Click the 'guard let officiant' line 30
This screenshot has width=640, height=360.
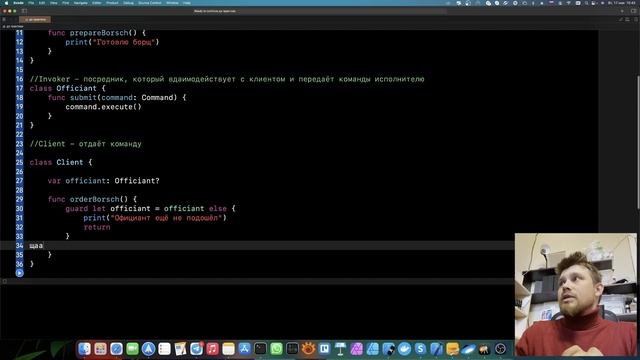pyautogui.click(x=150, y=209)
